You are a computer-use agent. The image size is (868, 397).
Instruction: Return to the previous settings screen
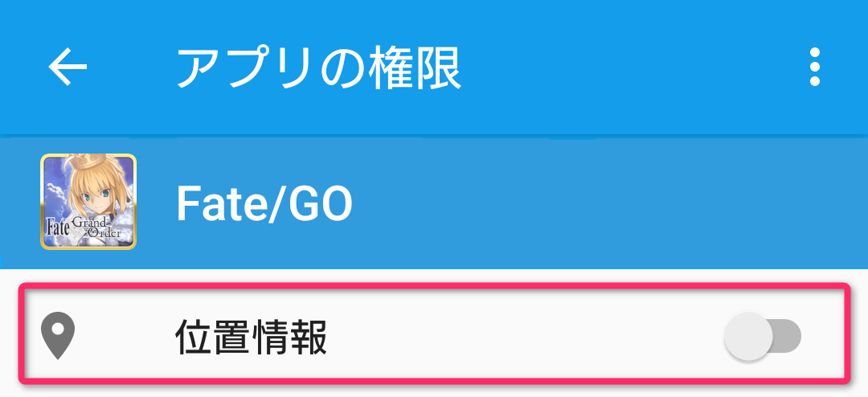pos(68,67)
